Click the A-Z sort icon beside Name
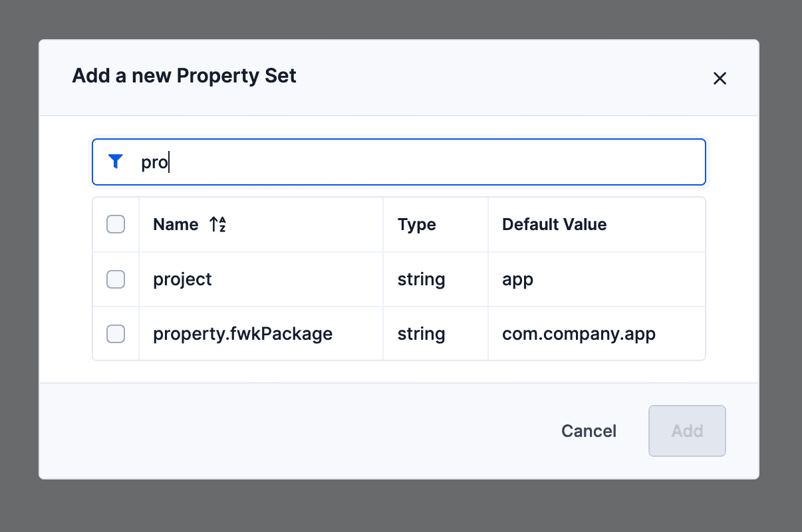The width and height of the screenshot is (802, 532). coord(218,224)
